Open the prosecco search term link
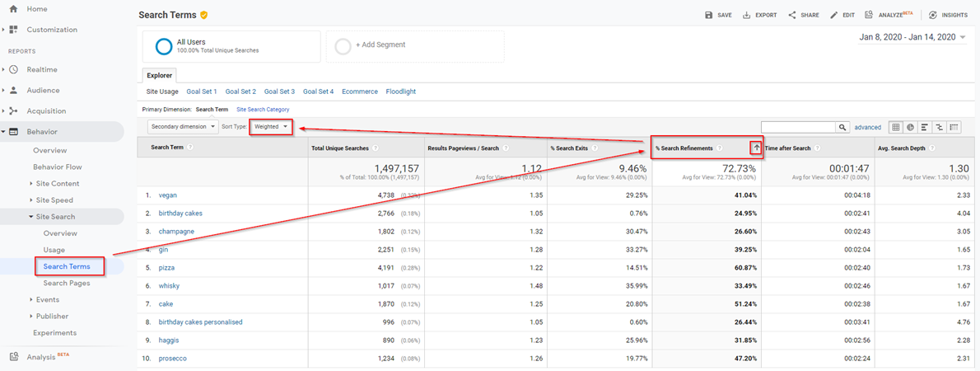Screen dimensions: 980x371 coord(172,359)
